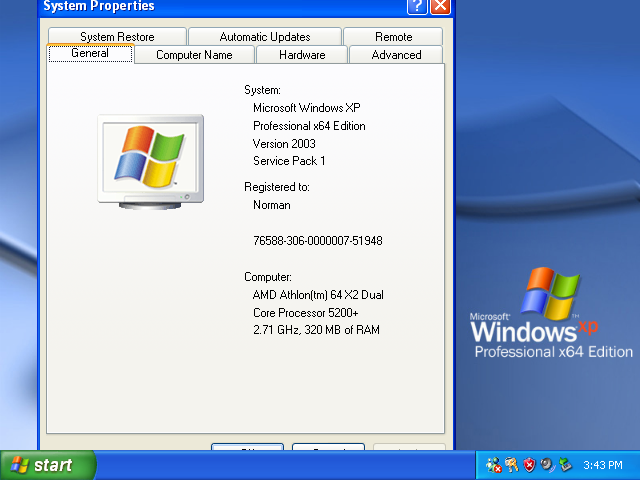Click 'AMD Athlon(tm) 64 X2 Dual' text
Viewport: 640px width, 480px height.
coord(318,295)
